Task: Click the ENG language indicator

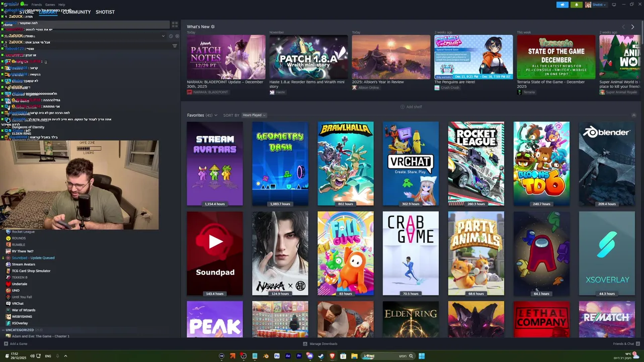Action: (x=48, y=356)
